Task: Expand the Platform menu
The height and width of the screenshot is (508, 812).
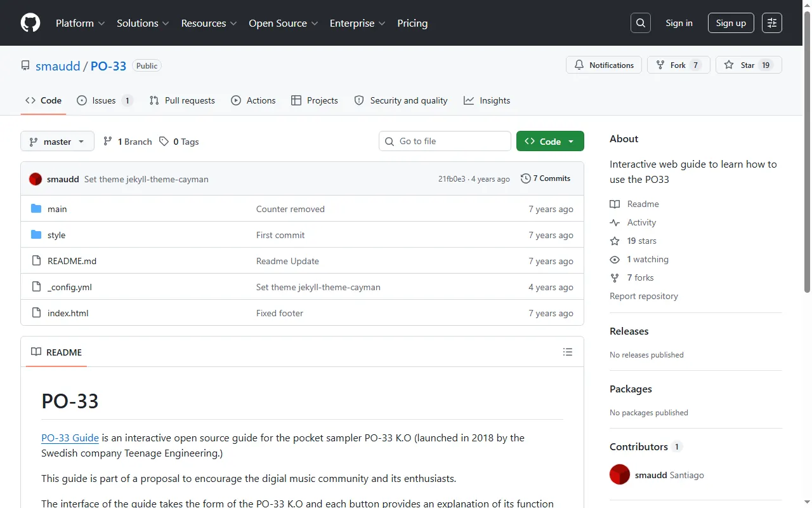Action: click(80, 23)
